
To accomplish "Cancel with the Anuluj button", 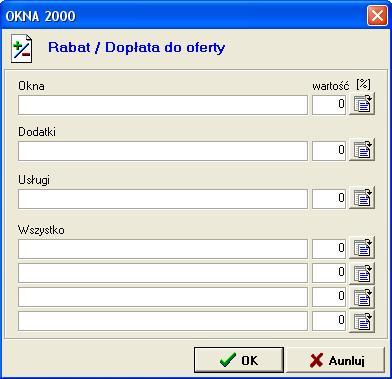I will click(336, 360).
